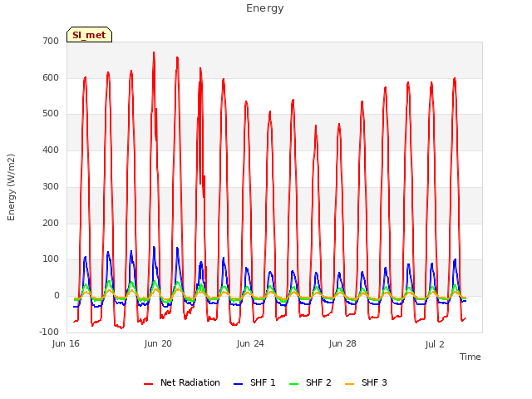Click the 700 y-axis tick label
The image size is (532, 399).
click(51, 41)
